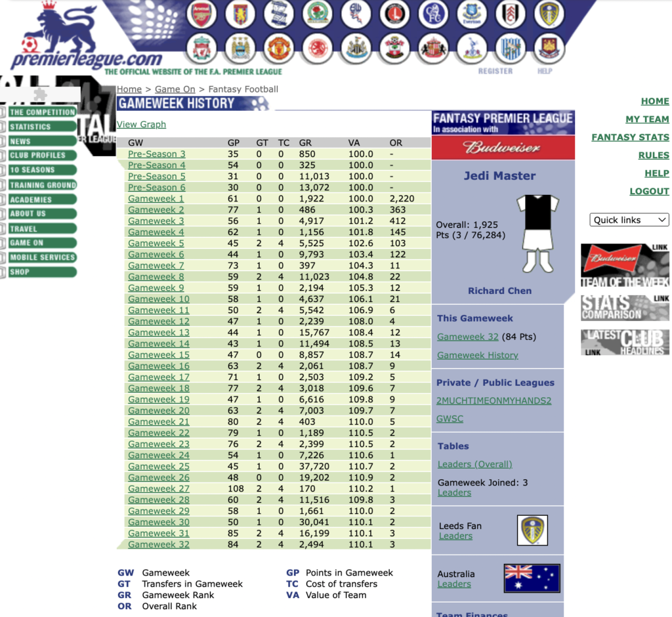
Task: Open the RULES link
Action: [x=654, y=155]
